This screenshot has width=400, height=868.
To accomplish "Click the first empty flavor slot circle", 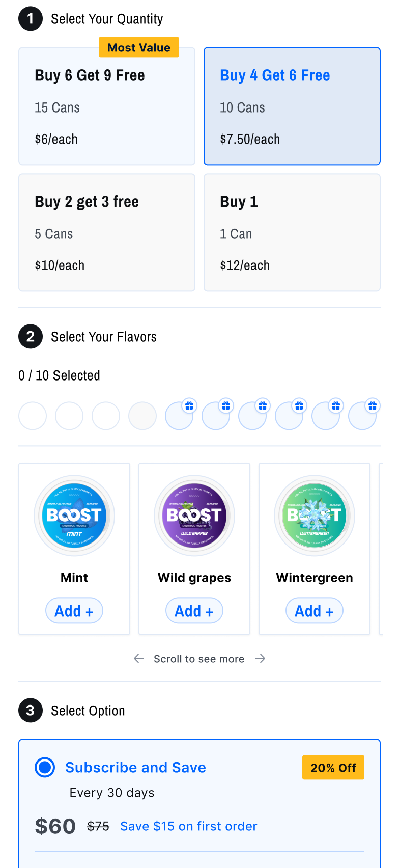I will tap(33, 416).
